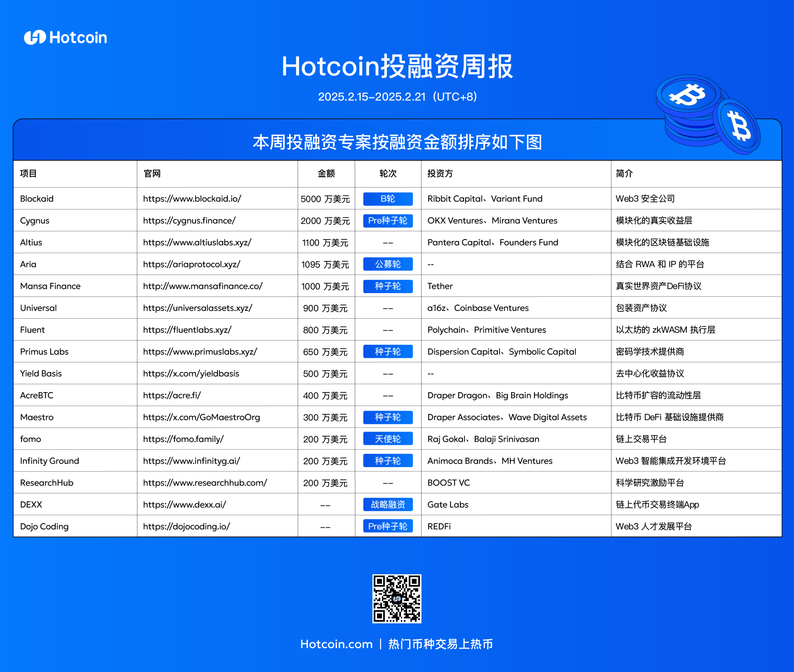The image size is (794, 672).
Task: Select the 金额 column header
Action: pyautogui.click(x=326, y=174)
